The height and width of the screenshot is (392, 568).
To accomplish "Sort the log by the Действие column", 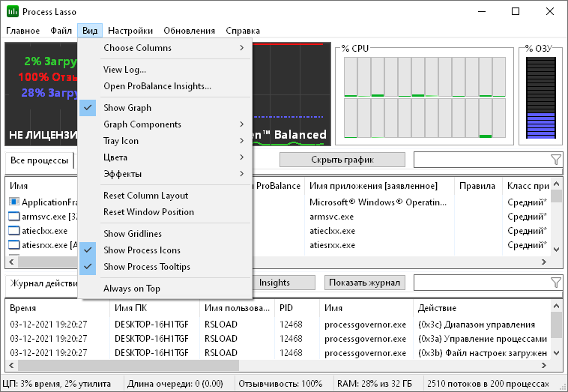I will tap(482, 308).
